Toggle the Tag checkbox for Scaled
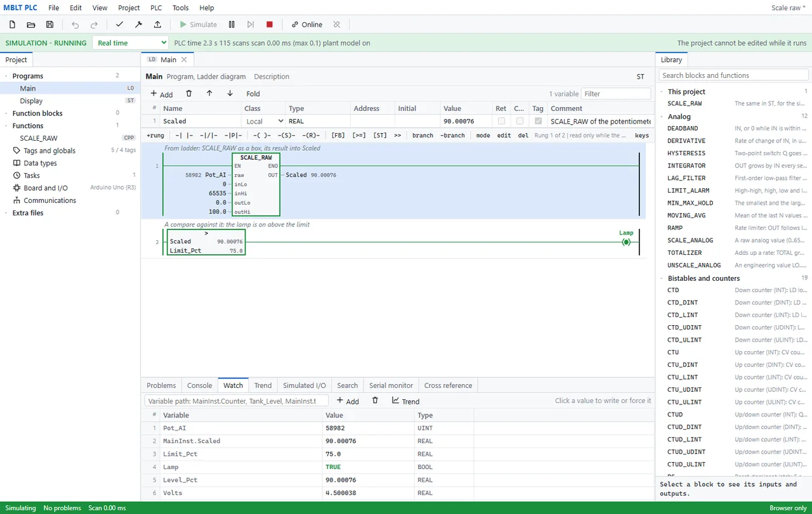 click(x=539, y=121)
